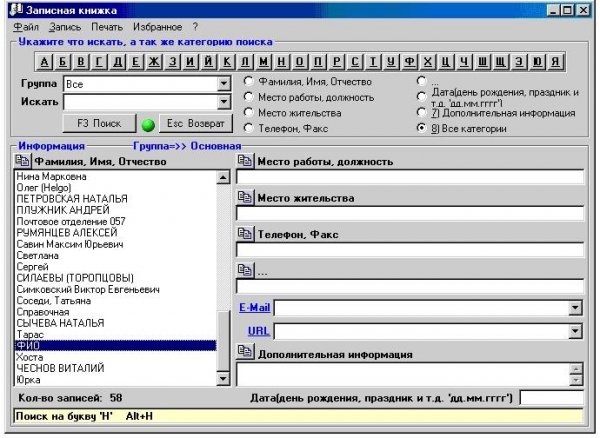
Task: Expand the Искать combo box
Action: (x=224, y=102)
